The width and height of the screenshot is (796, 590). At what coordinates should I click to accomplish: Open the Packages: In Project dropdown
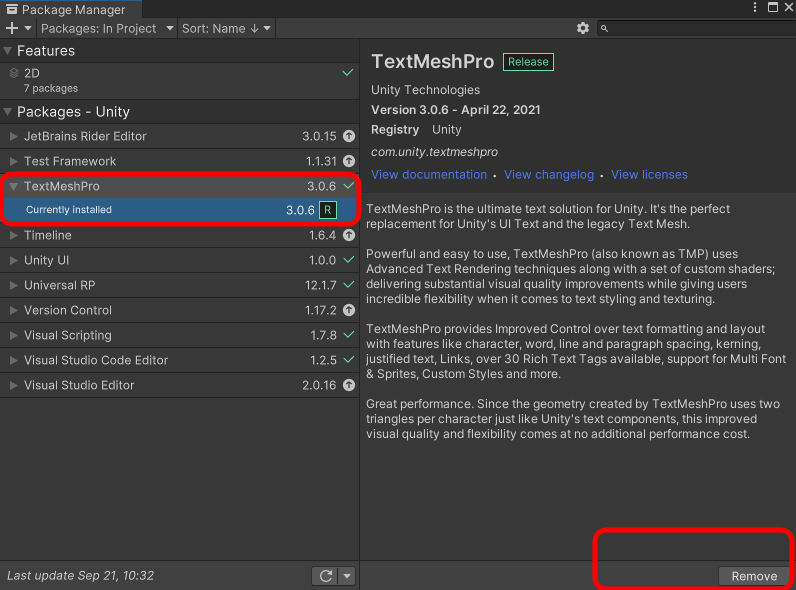pyautogui.click(x=107, y=28)
